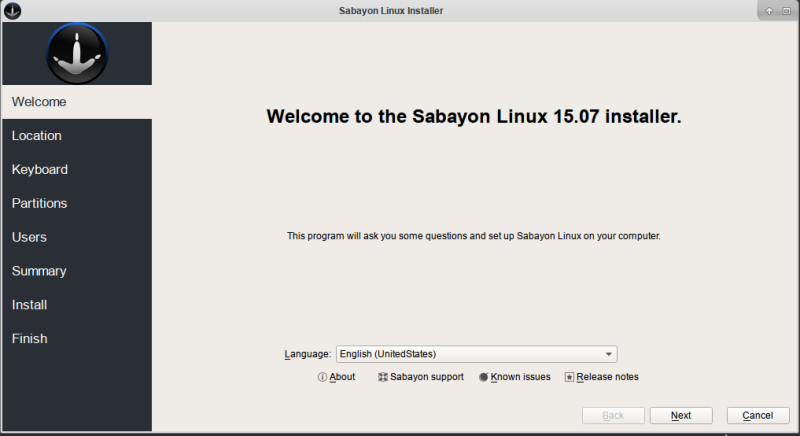View the Release notes button text

[607, 377]
